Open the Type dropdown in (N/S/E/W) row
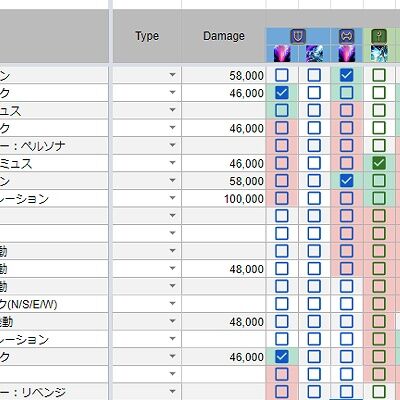This screenshot has height=400, width=400. tap(172, 304)
